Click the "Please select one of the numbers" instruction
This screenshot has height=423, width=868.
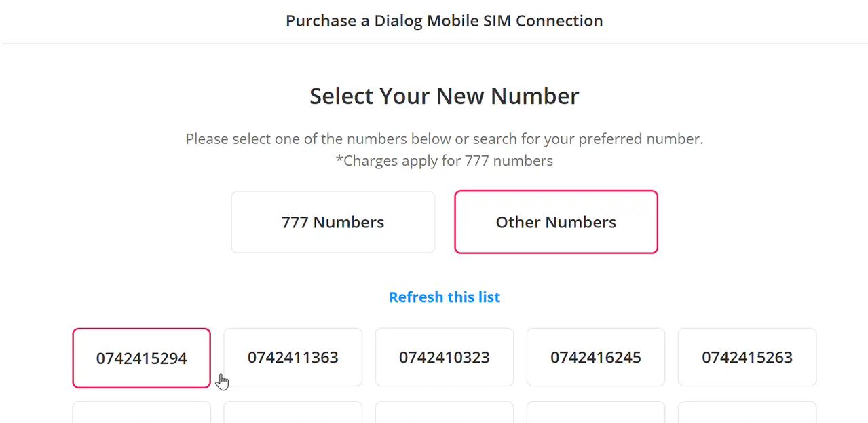[x=444, y=139]
